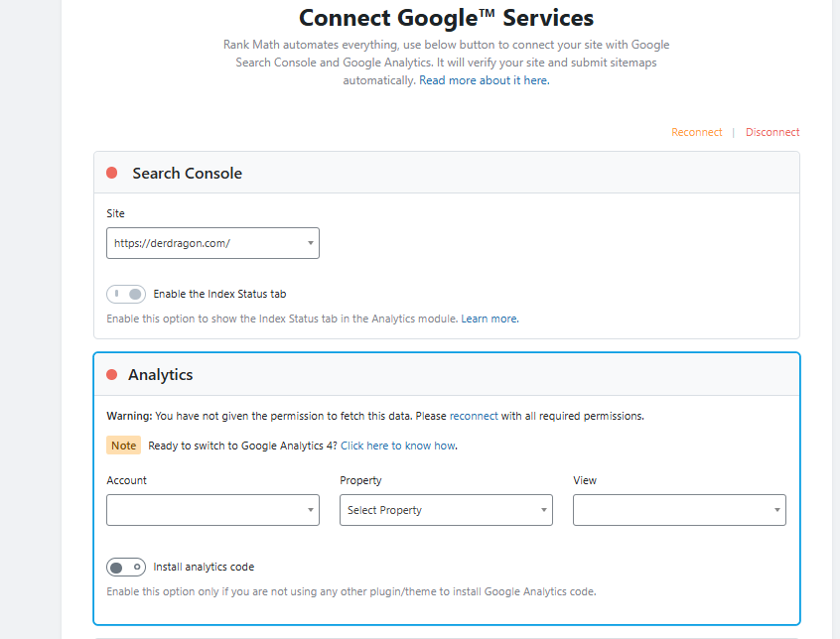Click the Disconnect link
This screenshot has height=639, width=840.
[772, 132]
